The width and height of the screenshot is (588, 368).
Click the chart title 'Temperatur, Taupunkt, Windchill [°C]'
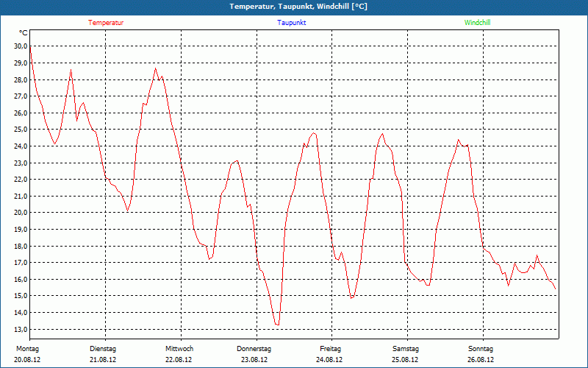pyautogui.click(x=298, y=7)
